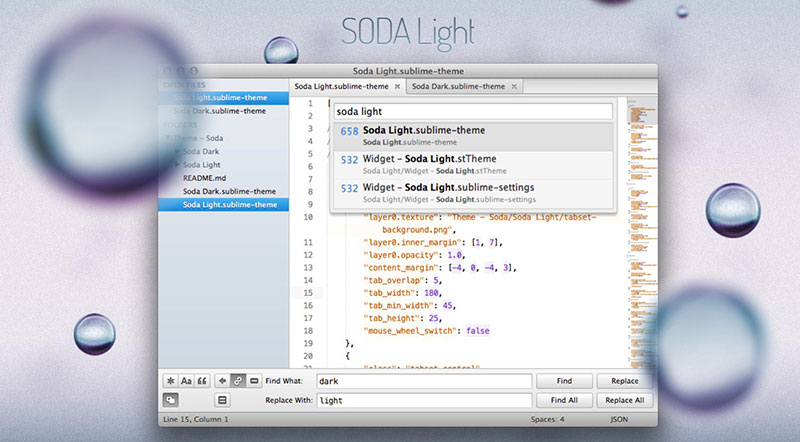The width and height of the screenshot is (800, 442).
Task: Click the value false on line 18
Action: click(478, 331)
